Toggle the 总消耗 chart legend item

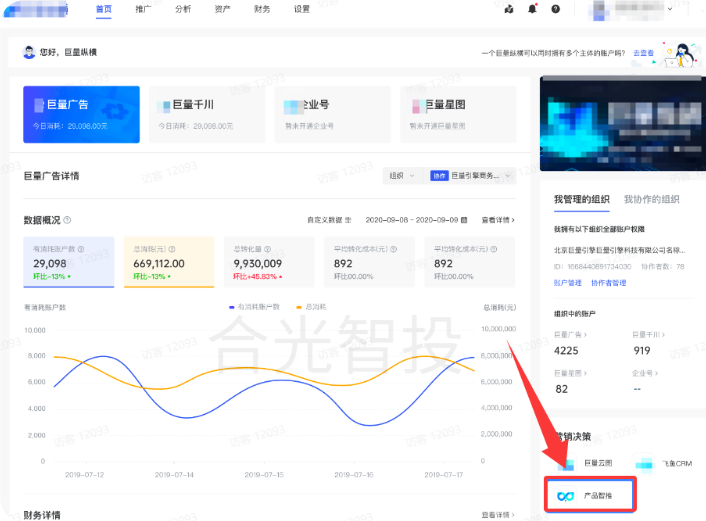click(311, 307)
